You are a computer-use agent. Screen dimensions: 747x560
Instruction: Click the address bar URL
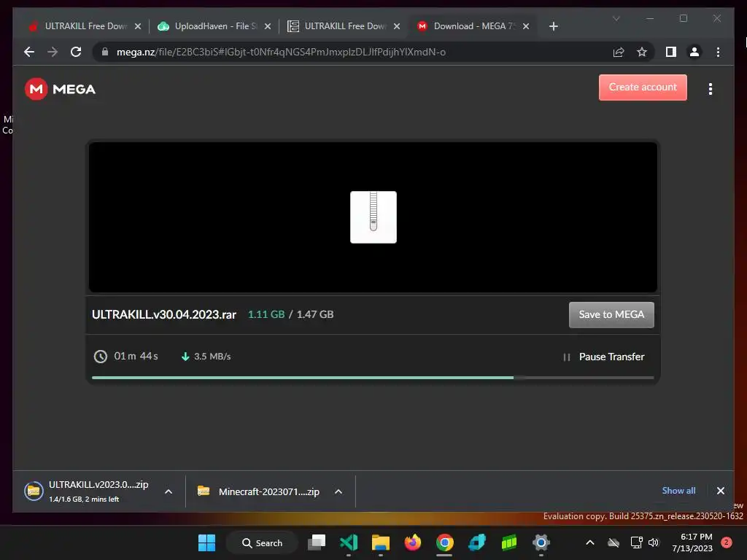point(281,52)
